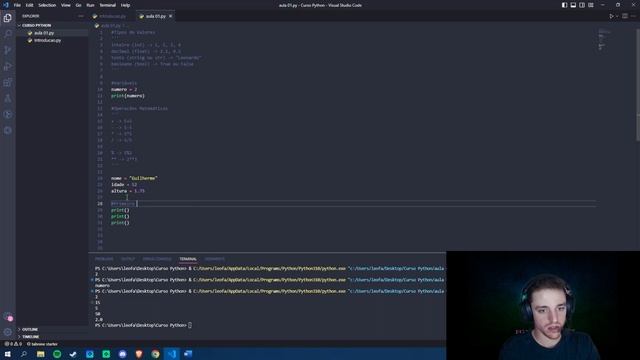Image resolution: width=640 pixels, height=360 pixels.
Task: Open Discord from the taskbar
Action: click(x=122, y=354)
